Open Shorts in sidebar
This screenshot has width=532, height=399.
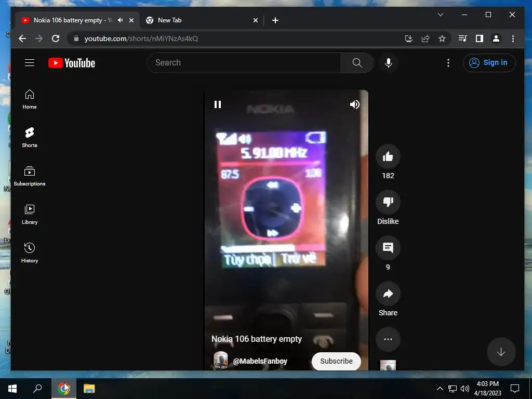point(30,138)
